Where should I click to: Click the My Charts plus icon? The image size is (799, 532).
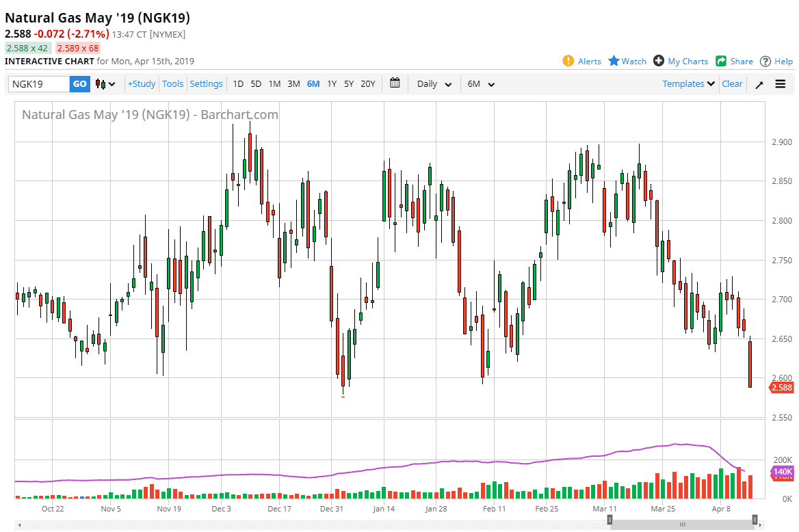(659, 61)
